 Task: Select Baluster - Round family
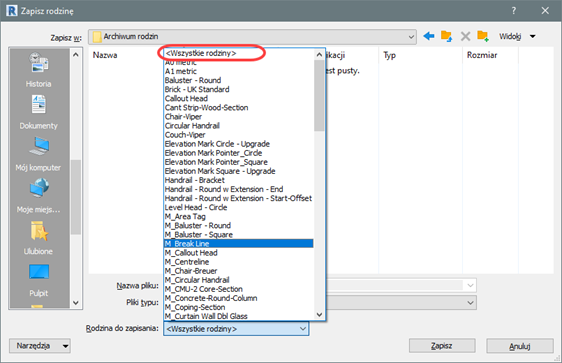193,80
